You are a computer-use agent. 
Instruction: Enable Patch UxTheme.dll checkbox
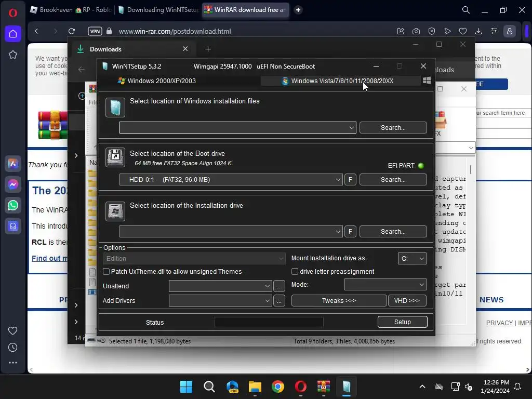(106, 271)
